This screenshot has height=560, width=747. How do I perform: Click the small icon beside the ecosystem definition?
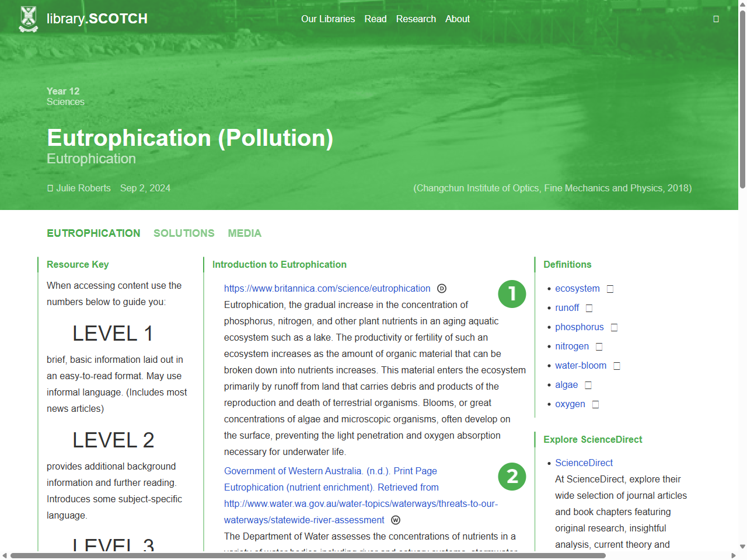tap(609, 288)
